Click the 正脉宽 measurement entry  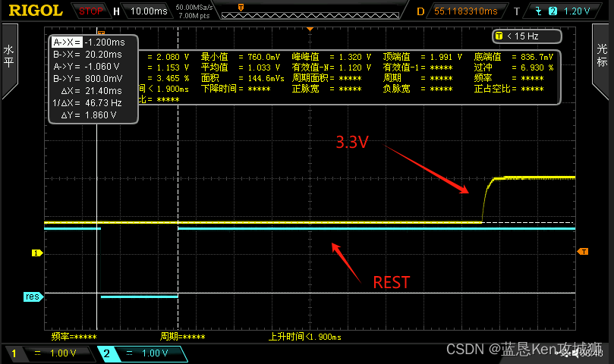pos(326,89)
